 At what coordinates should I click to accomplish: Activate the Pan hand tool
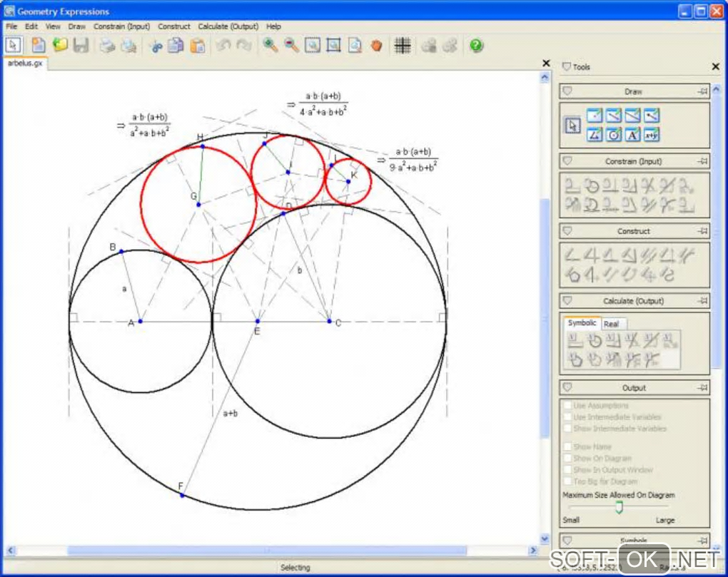tap(376, 46)
